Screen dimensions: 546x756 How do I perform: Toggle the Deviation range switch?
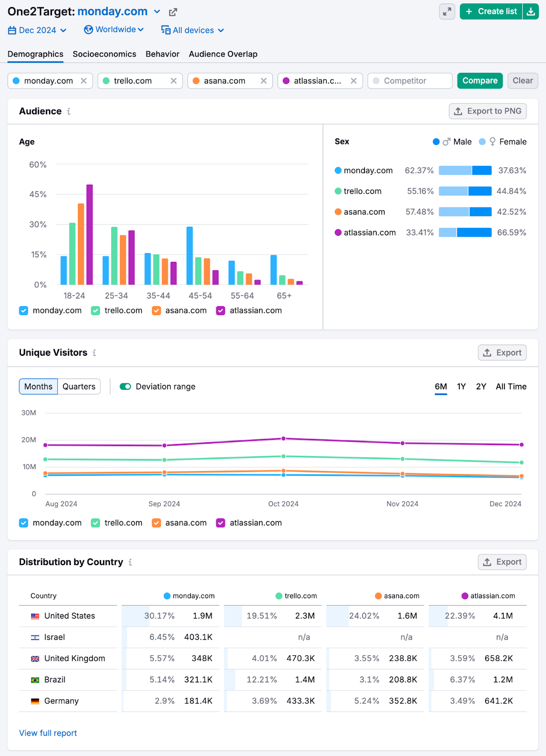tap(125, 387)
